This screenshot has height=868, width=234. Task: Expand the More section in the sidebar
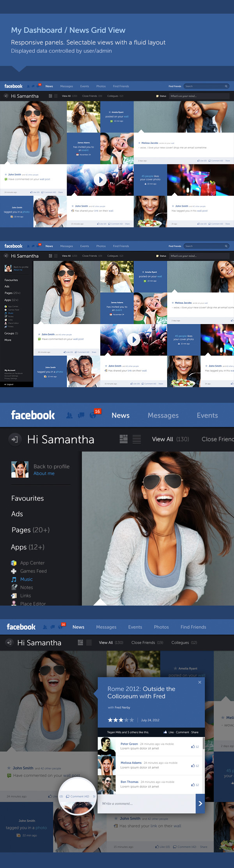(x=8, y=340)
